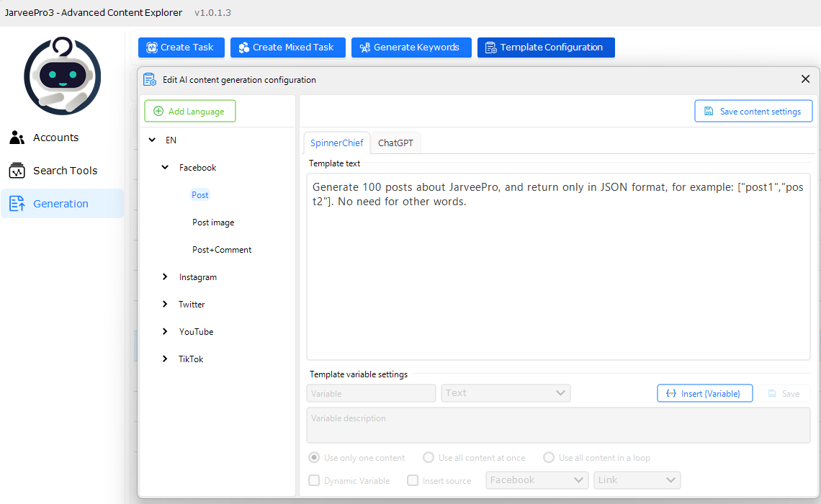Close the Edit AI content configuration dialog
The height and width of the screenshot is (504, 821).
[x=805, y=79]
